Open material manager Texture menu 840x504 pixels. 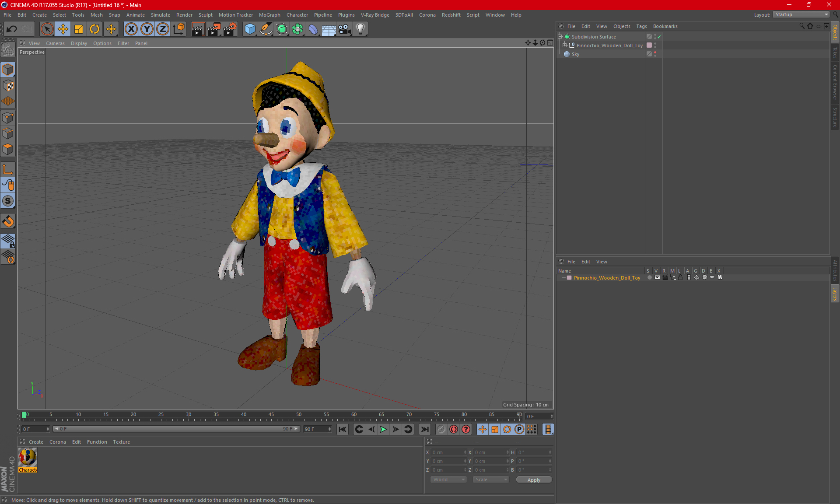(x=121, y=442)
